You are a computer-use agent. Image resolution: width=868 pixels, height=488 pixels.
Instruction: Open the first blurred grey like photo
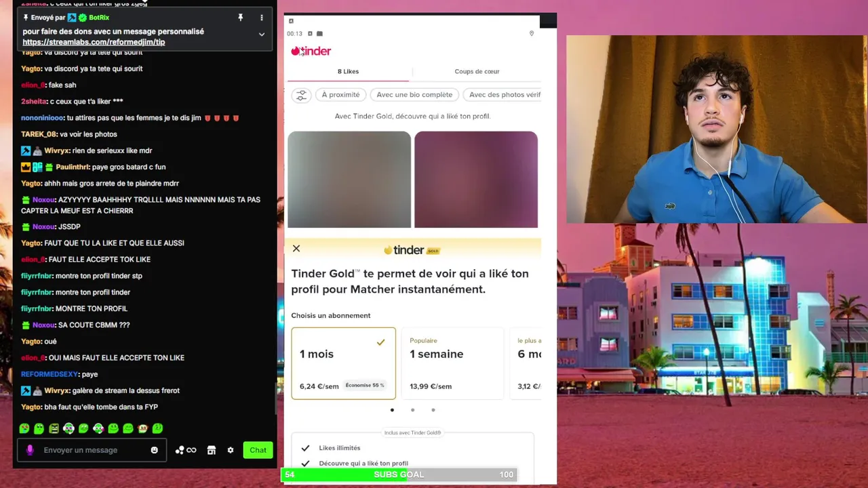[x=349, y=180]
